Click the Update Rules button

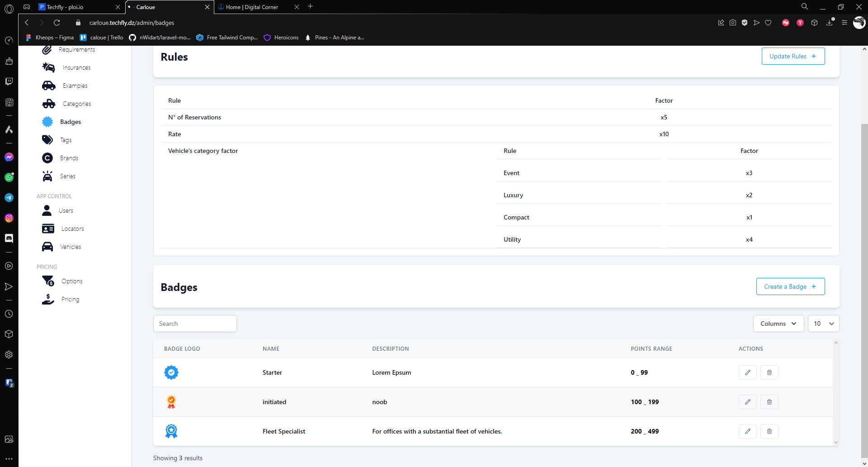(793, 56)
